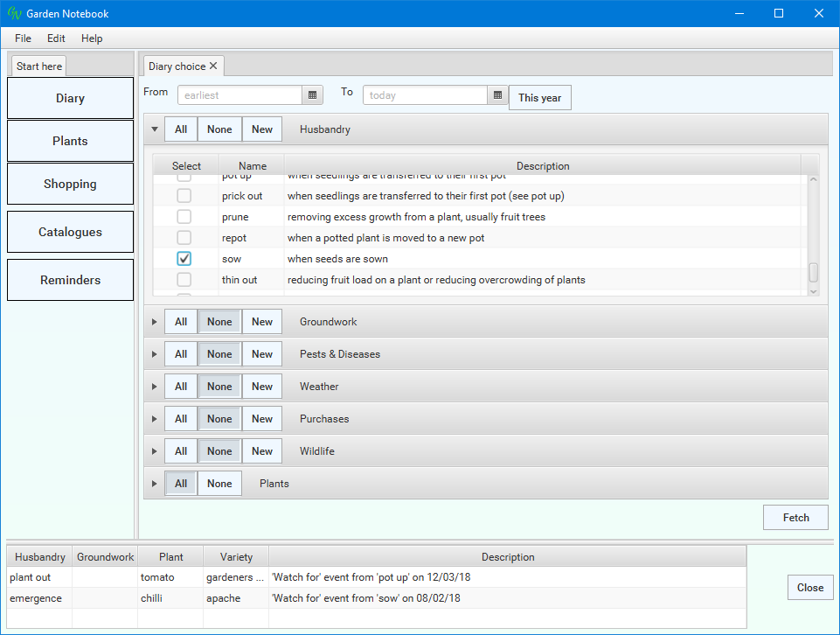Image resolution: width=840 pixels, height=635 pixels.
Task: Tick the prune checkbox
Action: 184,217
